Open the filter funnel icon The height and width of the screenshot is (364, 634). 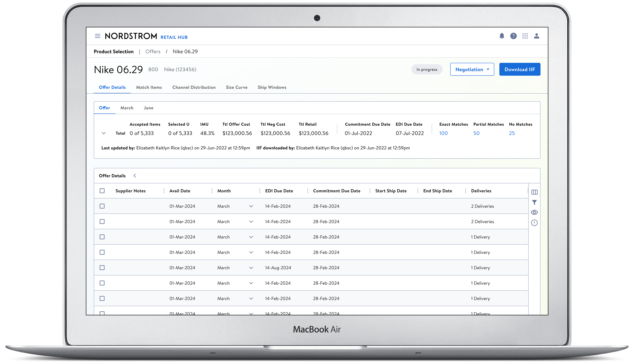coord(534,202)
